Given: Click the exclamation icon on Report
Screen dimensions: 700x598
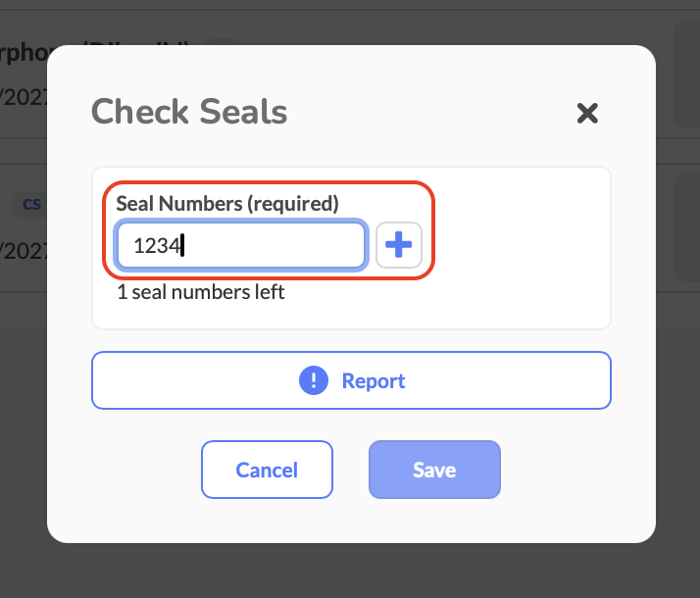Looking at the screenshot, I should [x=313, y=380].
